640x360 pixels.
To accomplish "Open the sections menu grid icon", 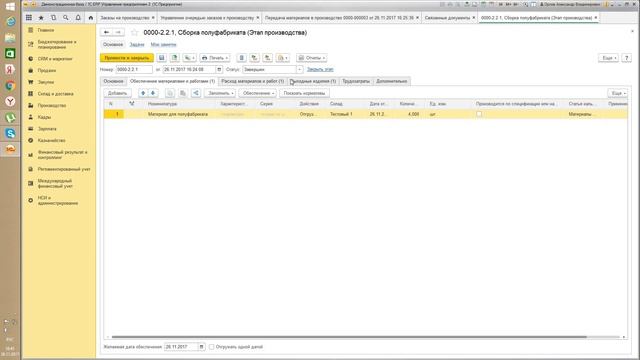I will (29, 18).
